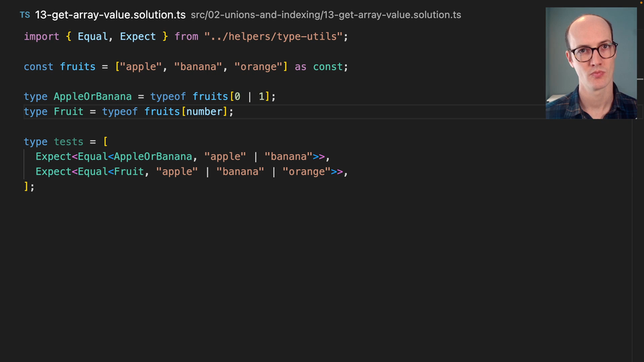Click the Expect identifier in the import statement
This screenshot has width=644, height=362.
[x=138, y=36]
